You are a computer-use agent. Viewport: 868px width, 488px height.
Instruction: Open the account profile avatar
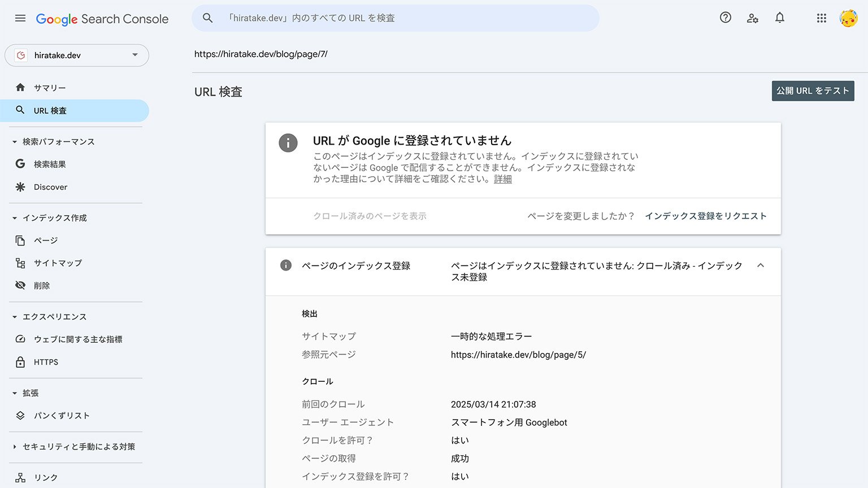[x=848, y=18]
